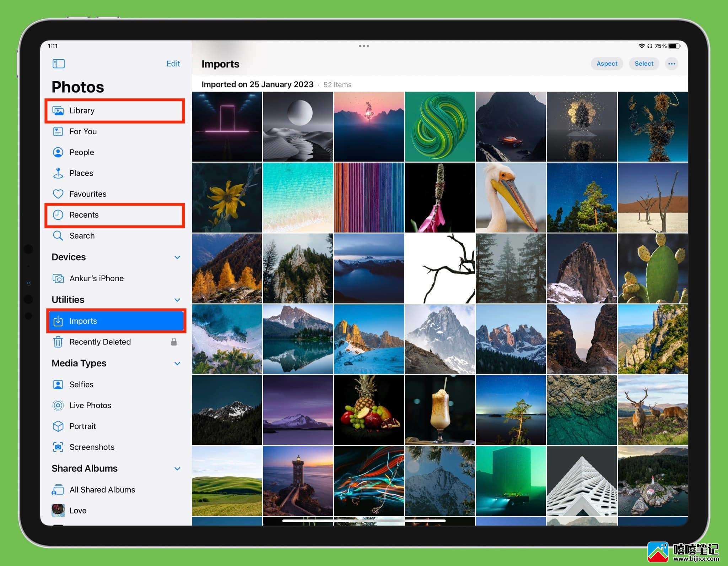
Task: Select the sidebar toggle icon top-left
Action: [x=59, y=63]
